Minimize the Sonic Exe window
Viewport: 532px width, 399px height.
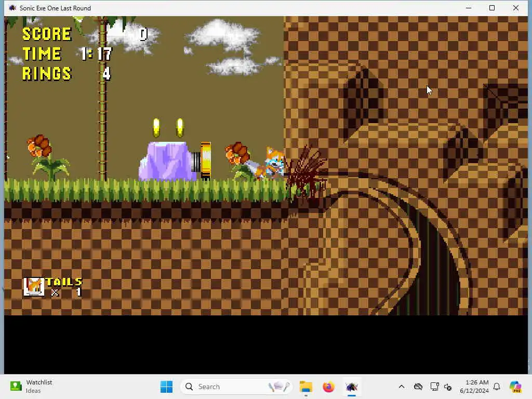[x=469, y=8]
